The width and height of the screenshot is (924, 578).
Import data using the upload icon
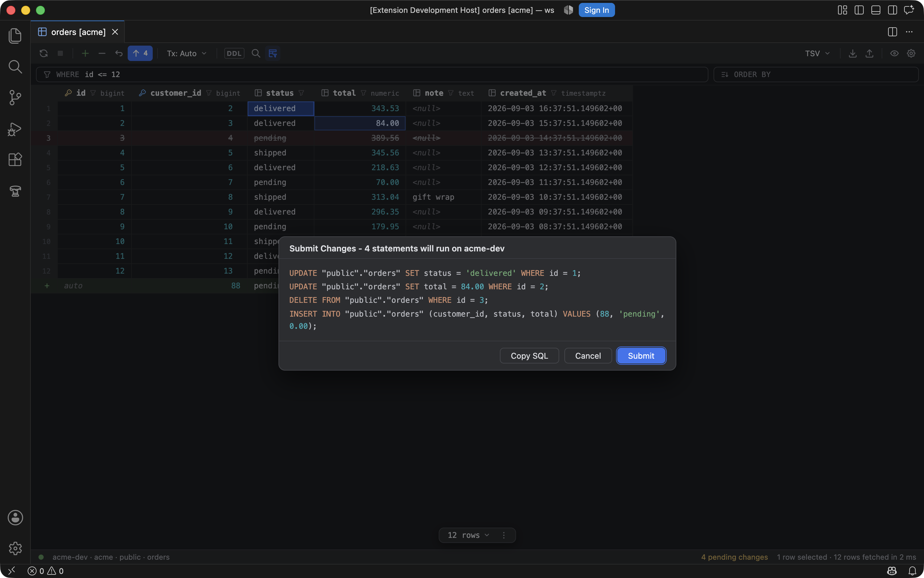click(869, 53)
